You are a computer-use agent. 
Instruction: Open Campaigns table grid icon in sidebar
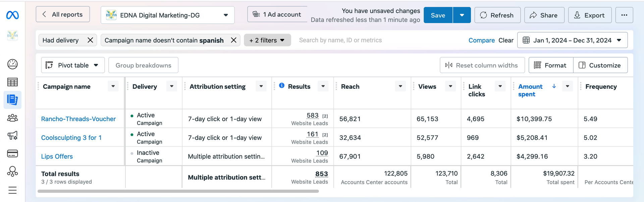tap(12, 82)
